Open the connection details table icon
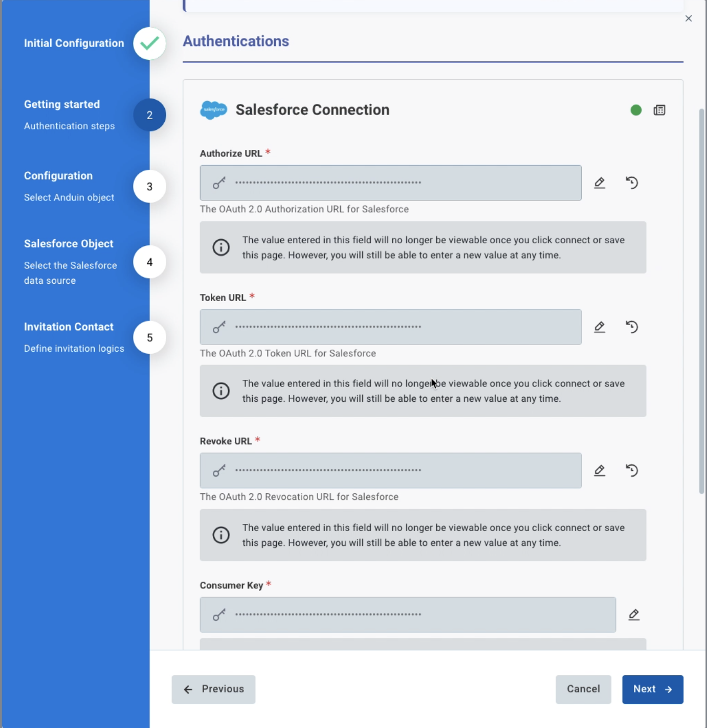 (x=659, y=110)
